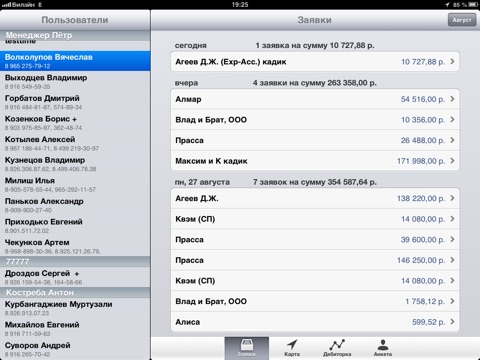
Task: Tap the 19:25 clock in status bar
Action: click(x=240, y=5)
